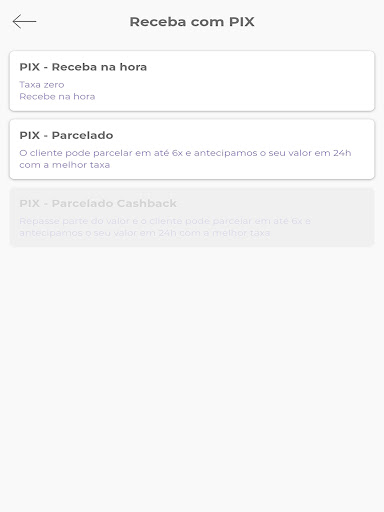
Task: Go back using the left arrow icon
Action: coord(24,22)
